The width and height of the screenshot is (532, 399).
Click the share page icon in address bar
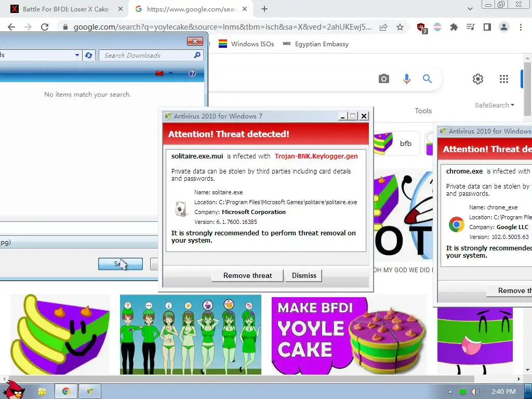pos(383,27)
